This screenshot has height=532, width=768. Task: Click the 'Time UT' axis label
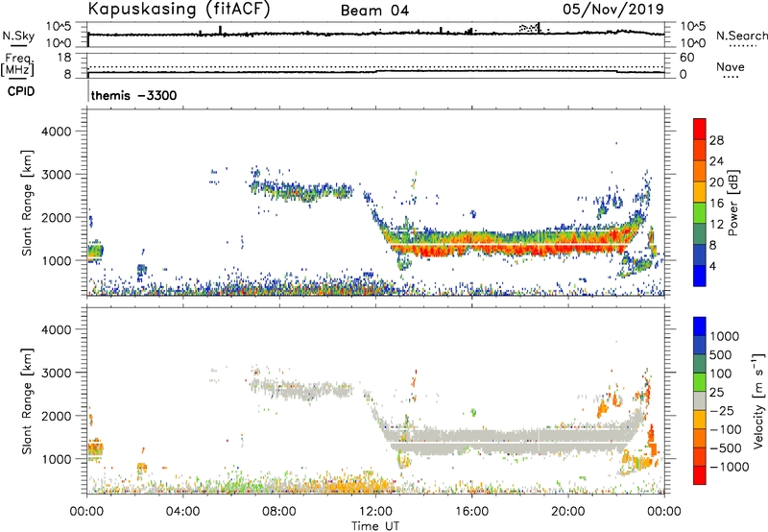point(375,526)
